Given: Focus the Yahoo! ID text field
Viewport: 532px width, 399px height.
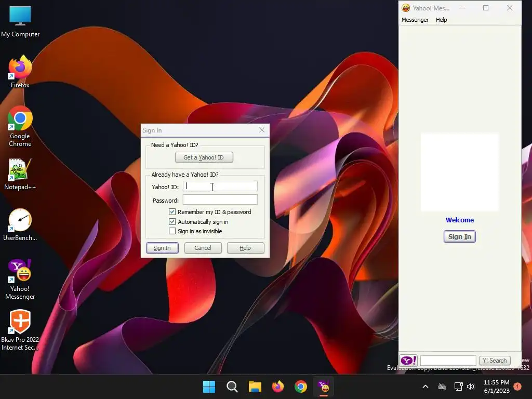Looking at the screenshot, I should click(x=220, y=186).
